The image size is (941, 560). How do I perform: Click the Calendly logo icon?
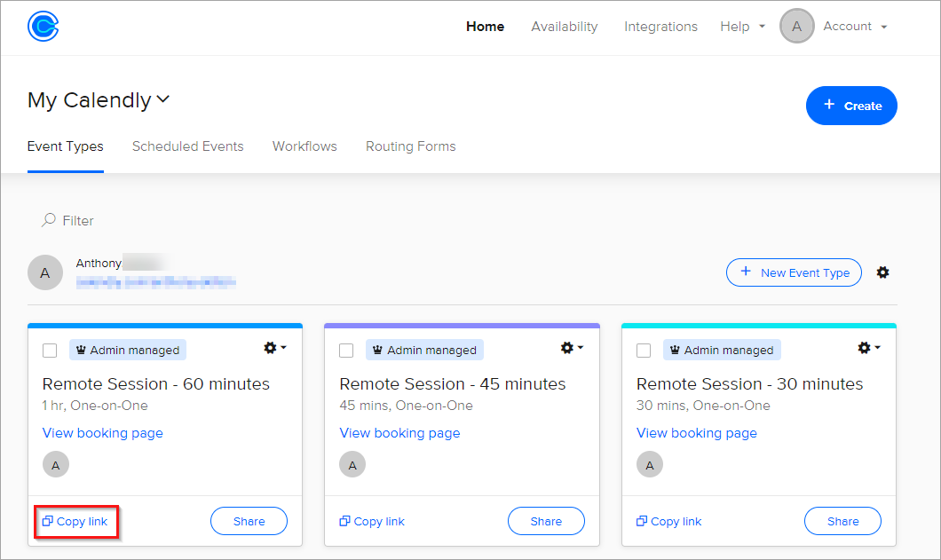[43, 27]
